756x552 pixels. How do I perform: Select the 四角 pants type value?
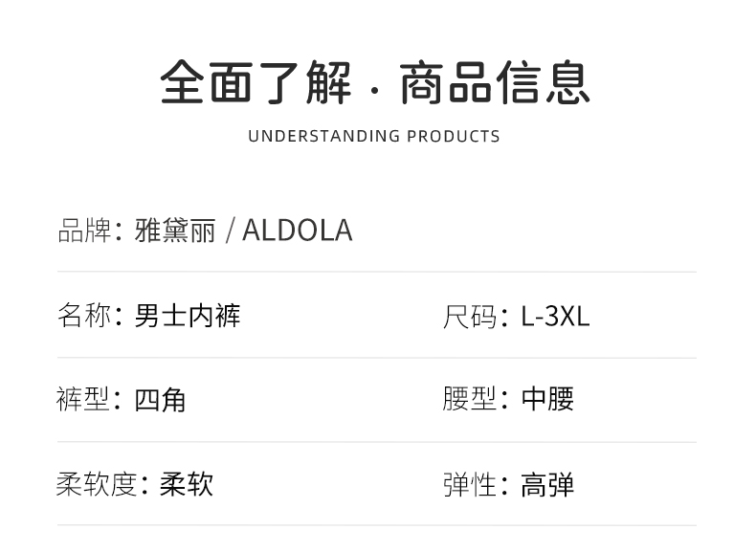coord(161,399)
